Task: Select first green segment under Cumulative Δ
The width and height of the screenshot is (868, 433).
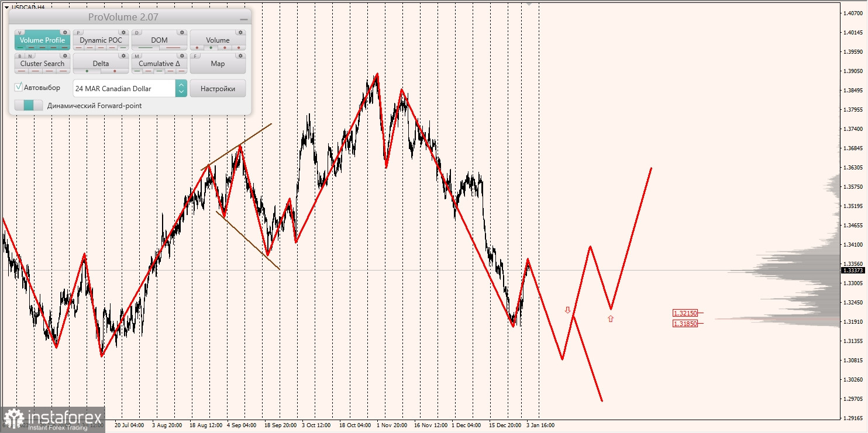Action: [137, 71]
